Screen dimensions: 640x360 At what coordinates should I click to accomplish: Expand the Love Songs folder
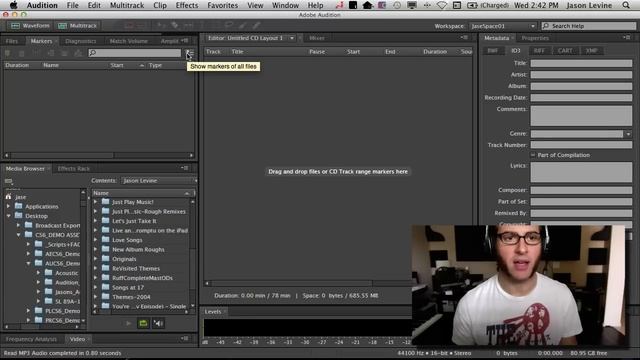pyautogui.click(x=96, y=240)
